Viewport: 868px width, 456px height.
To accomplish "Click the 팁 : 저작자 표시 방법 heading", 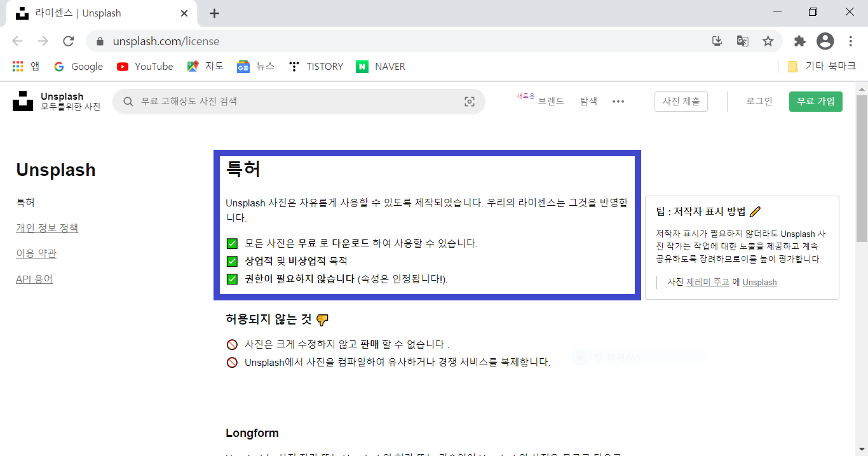I will click(x=701, y=211).
